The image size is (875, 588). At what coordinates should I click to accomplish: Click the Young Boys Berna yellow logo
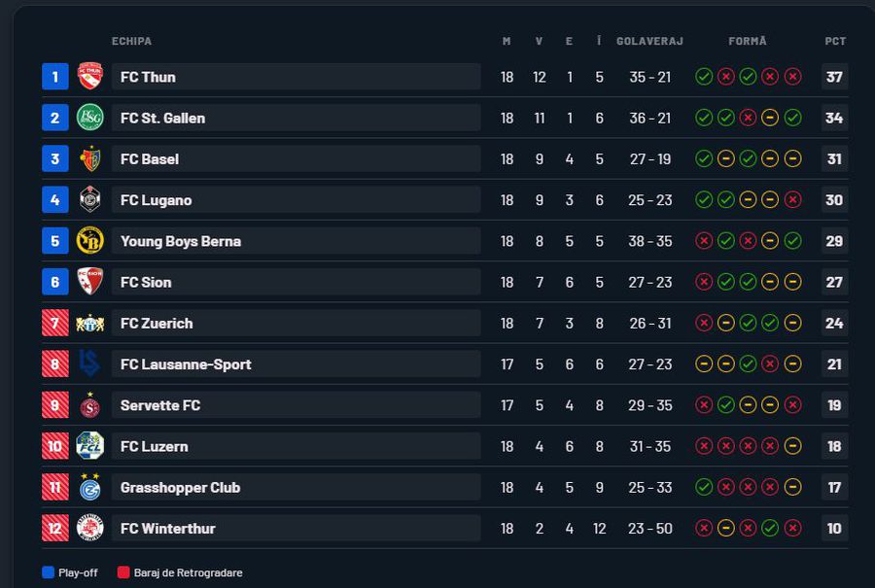click(x=89, y=241)
